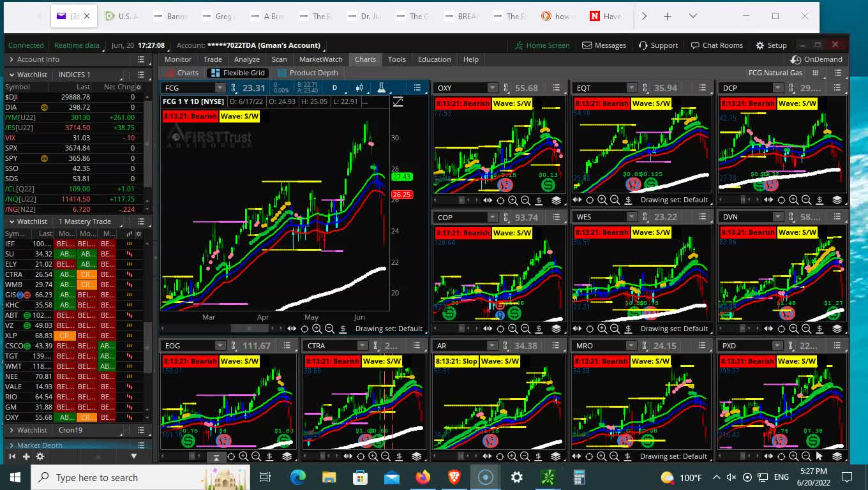Launch Firefox from the taskbar
The image size is (868, 490).
point(423,477)
